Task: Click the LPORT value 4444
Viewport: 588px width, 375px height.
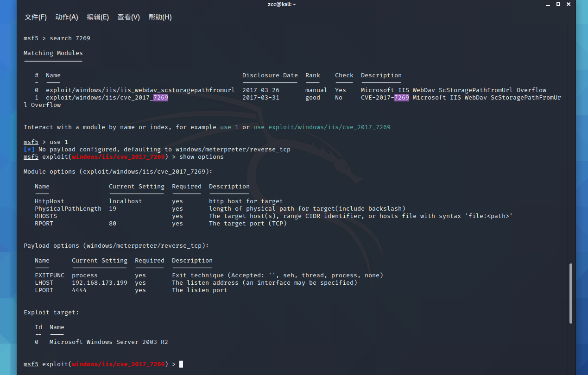Action: 79,290
